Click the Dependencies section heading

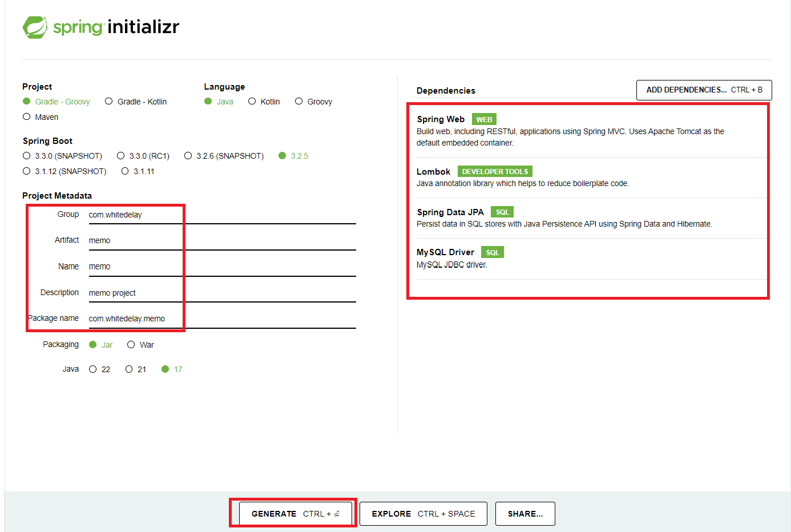coord(446,91)
